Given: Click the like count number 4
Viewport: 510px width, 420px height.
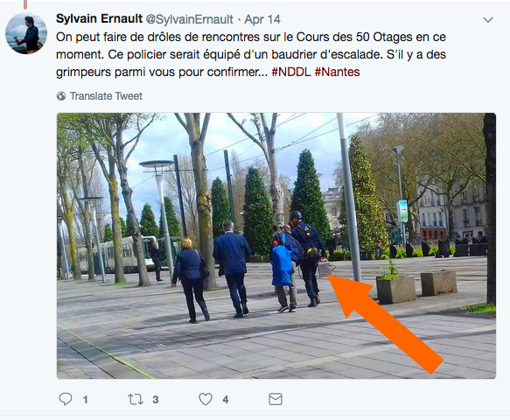Looking at the screenshot, I should tap(226, 400).
